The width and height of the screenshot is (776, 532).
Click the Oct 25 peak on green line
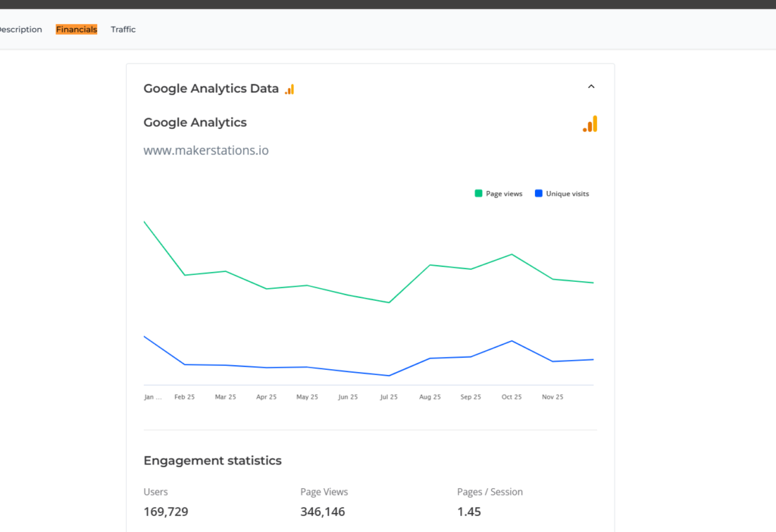coord(512,255)
